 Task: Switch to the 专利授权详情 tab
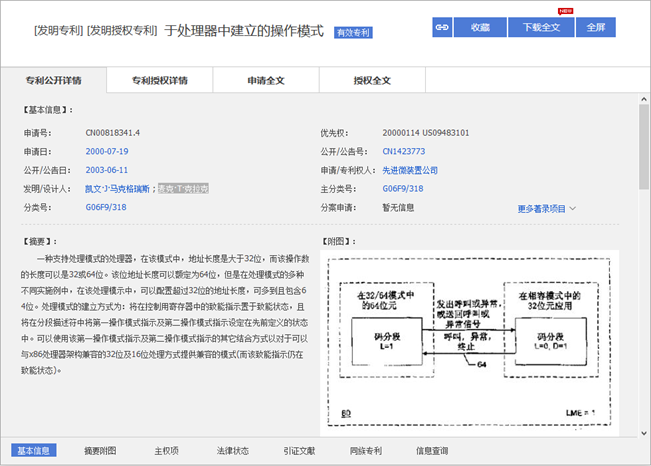160,80
